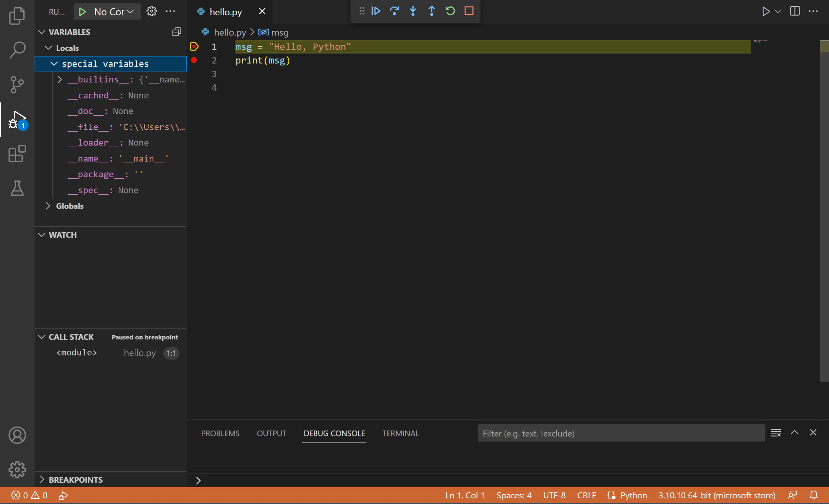Click the Run Python file button

click(x=765, y=11)
